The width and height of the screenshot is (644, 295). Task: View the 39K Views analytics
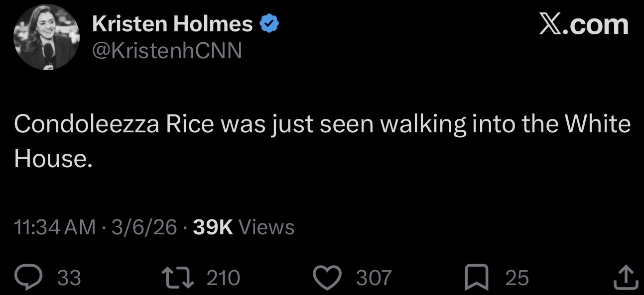pyautogui.click(x=244, y=227)
